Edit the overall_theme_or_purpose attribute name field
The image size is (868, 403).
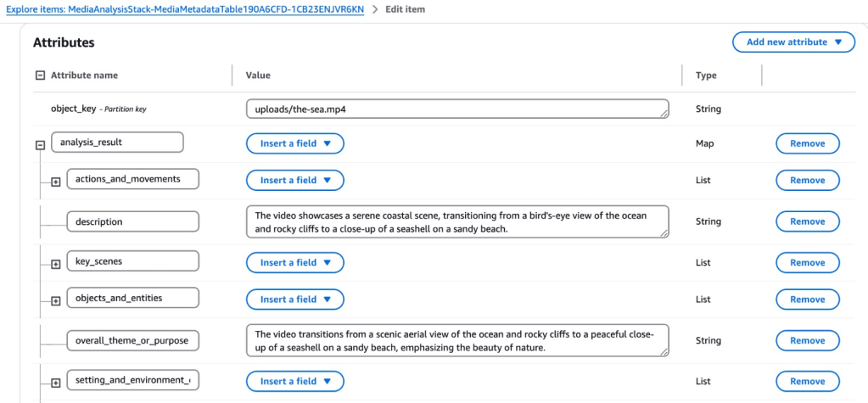(132, 340)
